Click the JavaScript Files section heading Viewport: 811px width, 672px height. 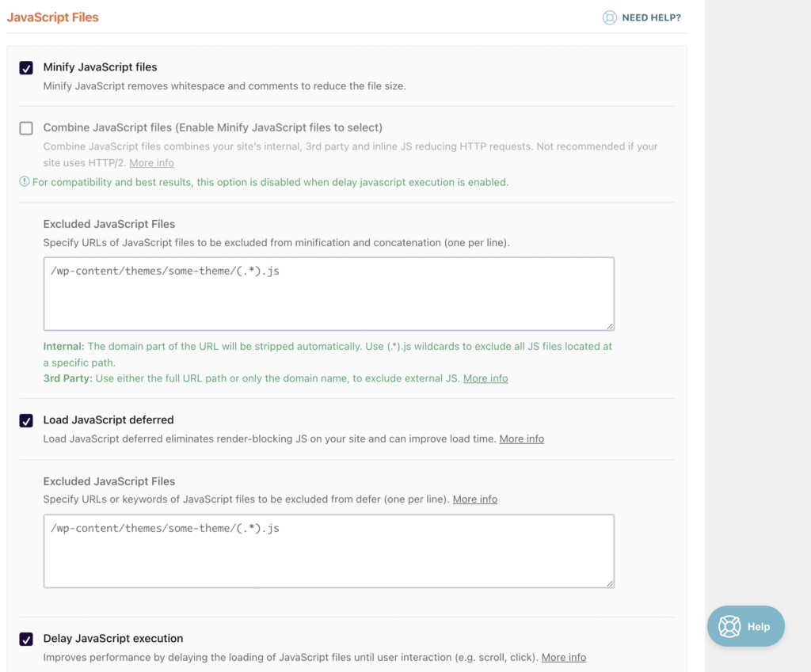pos(53,17)
